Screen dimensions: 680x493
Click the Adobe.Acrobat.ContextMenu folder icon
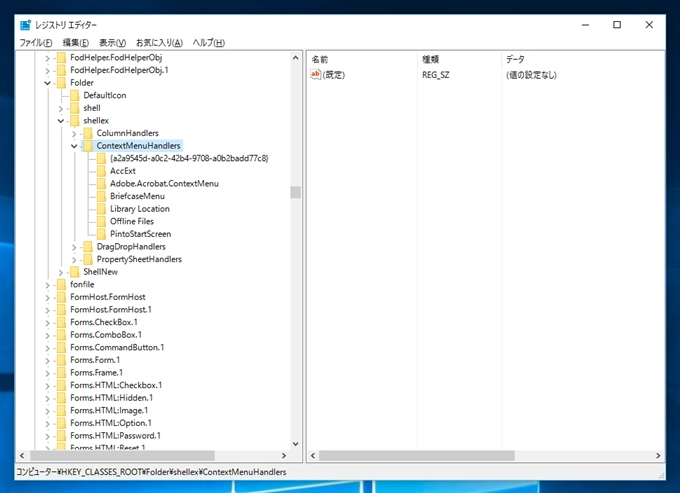[101, 183]
